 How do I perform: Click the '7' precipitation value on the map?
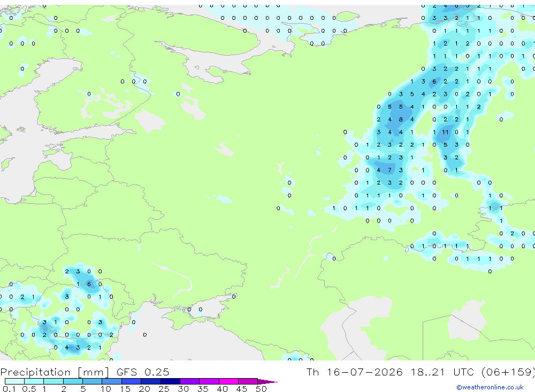pos(389,170)
